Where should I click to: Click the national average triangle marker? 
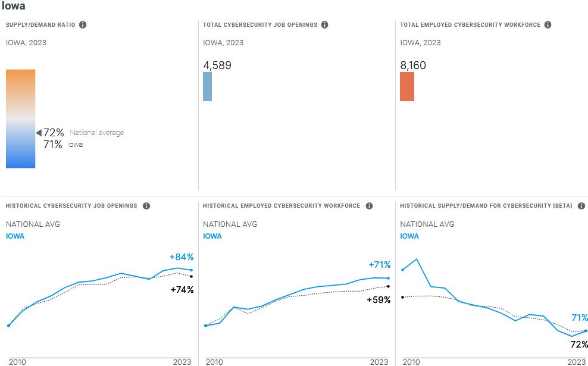pos(39,133)
